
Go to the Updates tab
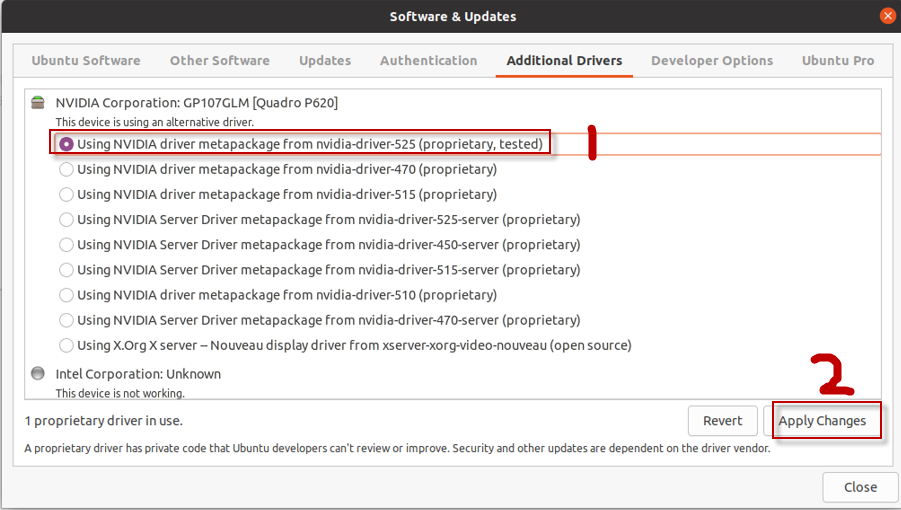[x=325, y=60]
